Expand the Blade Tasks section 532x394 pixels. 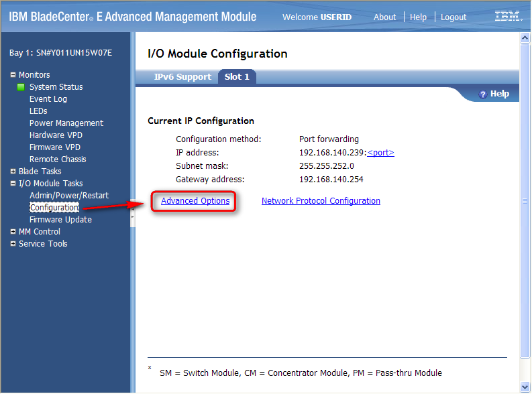coord(13,171)
